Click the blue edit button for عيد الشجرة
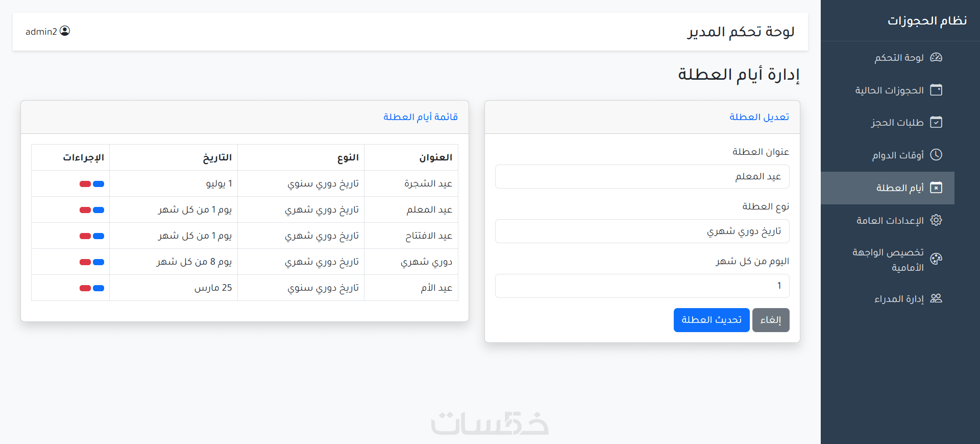The height and width of the screenshot is (444, 980). click(x=99, y=184)
